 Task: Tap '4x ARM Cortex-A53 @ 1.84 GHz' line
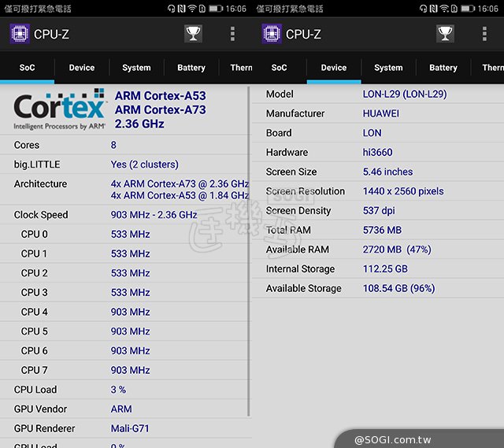180,195
